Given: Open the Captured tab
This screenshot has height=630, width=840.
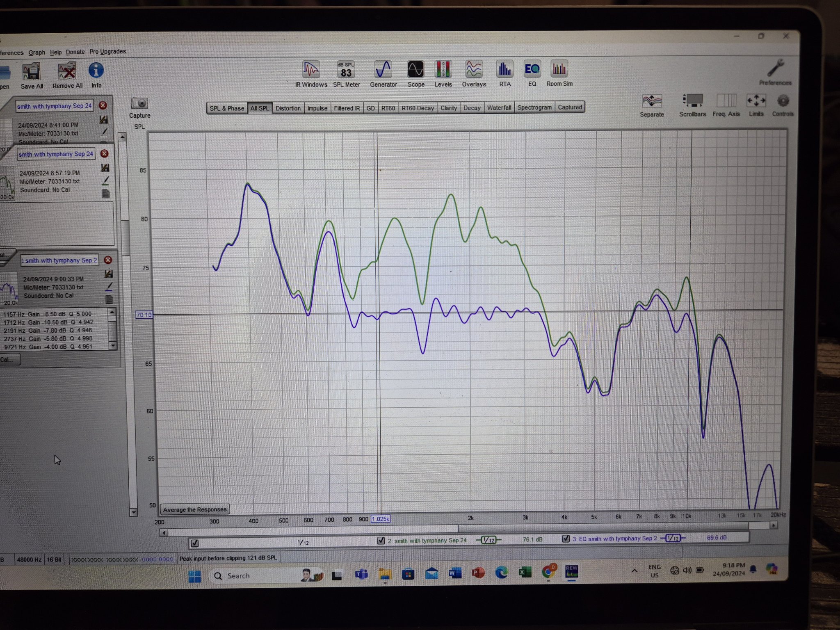Looking at the screenshot, I should 570,107.
